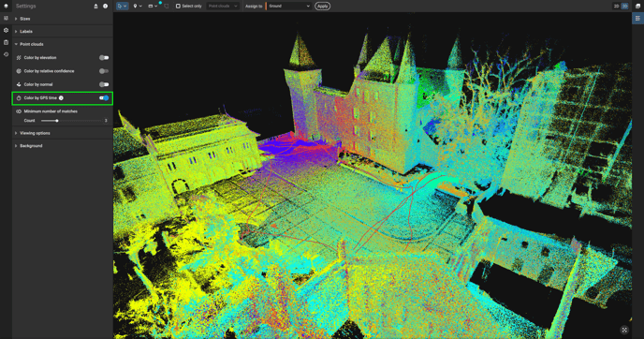Select the polygon tool in toolbar
The height and width of the screenshot is (339, 644).
point(167,7)
